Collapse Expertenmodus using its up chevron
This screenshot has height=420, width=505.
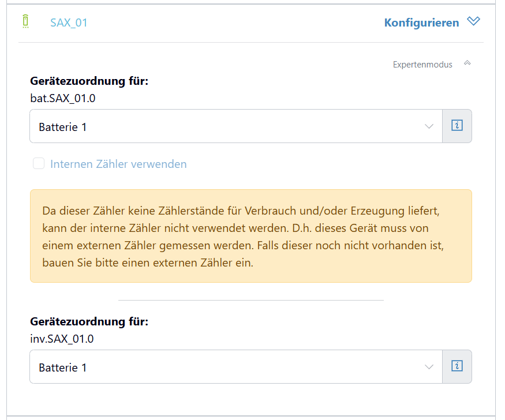(467, 63)
